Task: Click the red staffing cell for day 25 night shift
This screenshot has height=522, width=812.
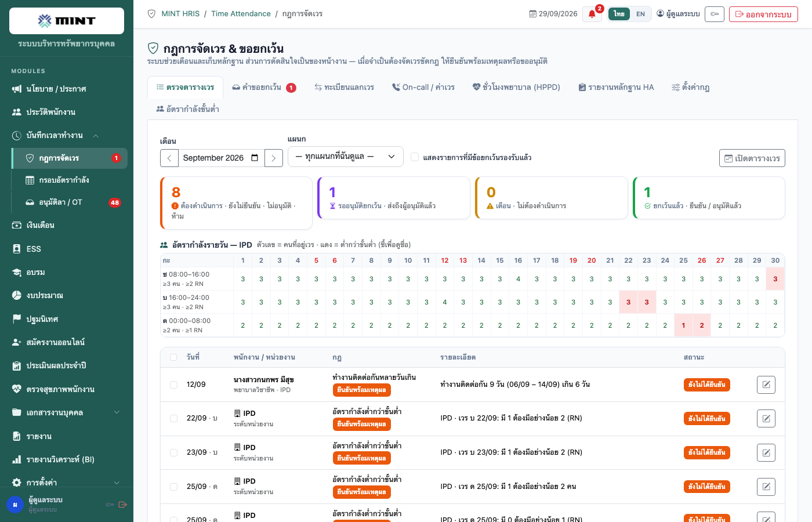Action: tap(683, 325)
